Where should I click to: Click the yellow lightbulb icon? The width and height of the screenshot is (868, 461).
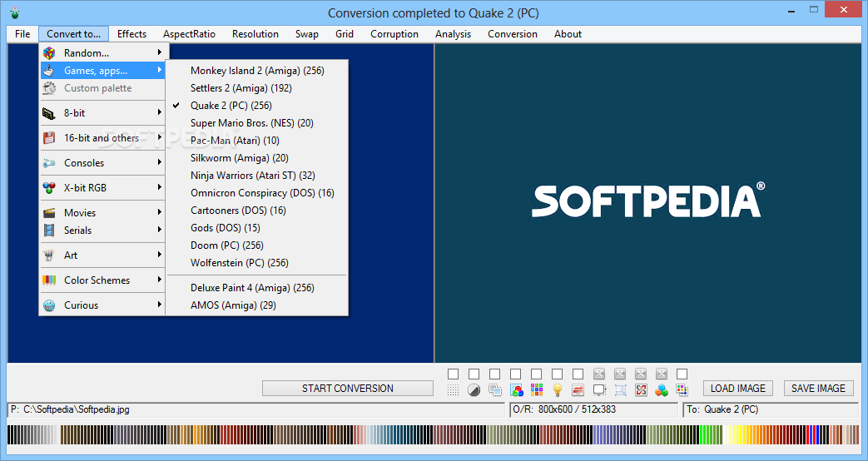558,390
